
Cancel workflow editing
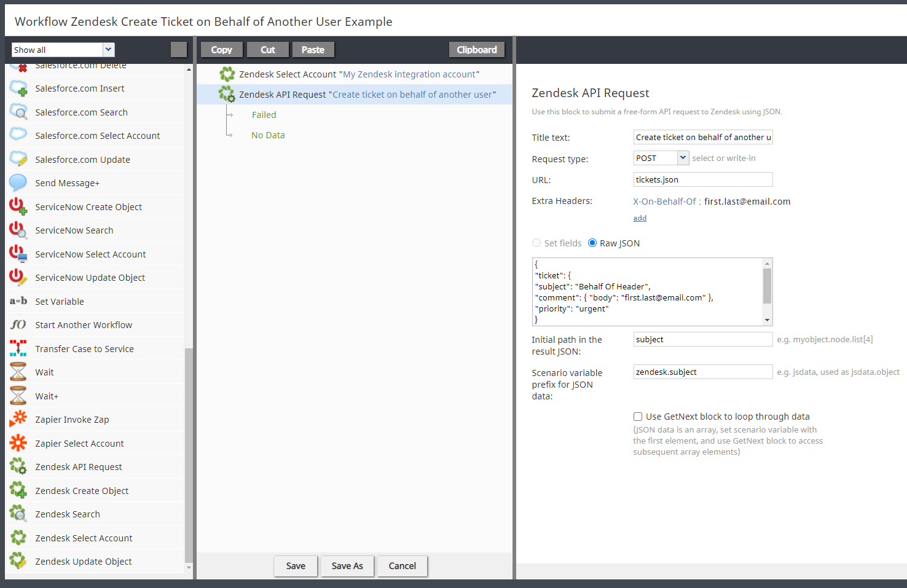tap(402, 566)
